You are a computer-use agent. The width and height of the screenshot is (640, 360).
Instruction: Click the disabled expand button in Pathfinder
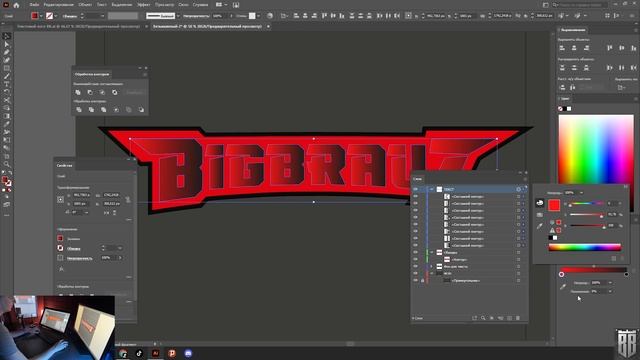click(x=135, y=93)
